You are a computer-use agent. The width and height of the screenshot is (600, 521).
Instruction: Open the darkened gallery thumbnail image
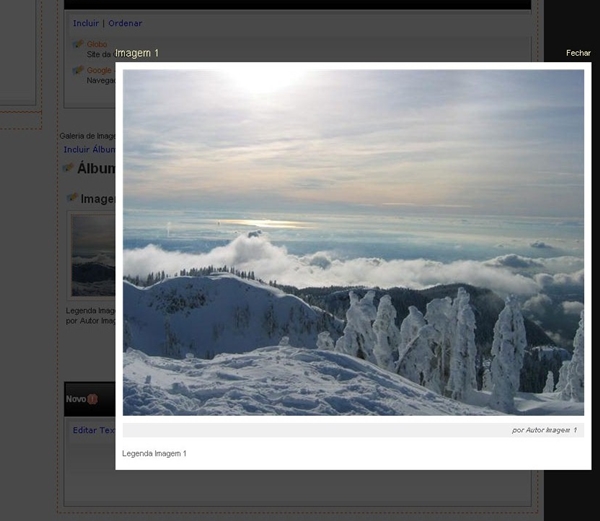[x=93, y=256]
